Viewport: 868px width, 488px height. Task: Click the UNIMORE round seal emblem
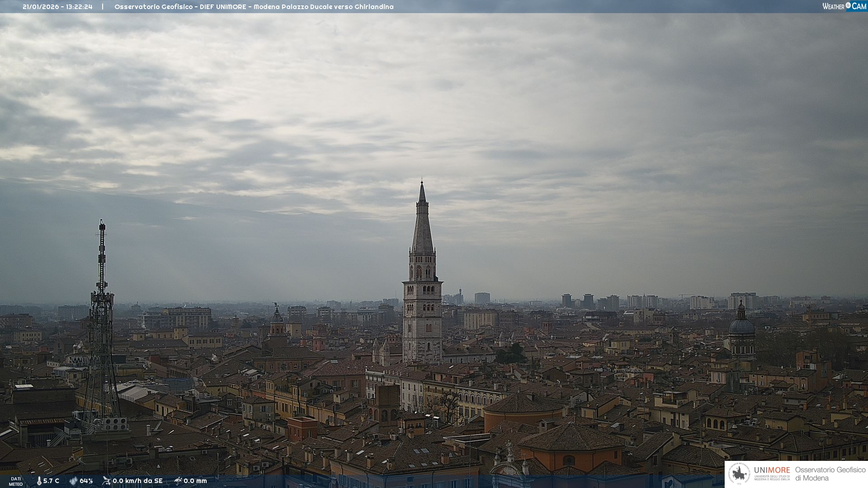tap(739, 474)
